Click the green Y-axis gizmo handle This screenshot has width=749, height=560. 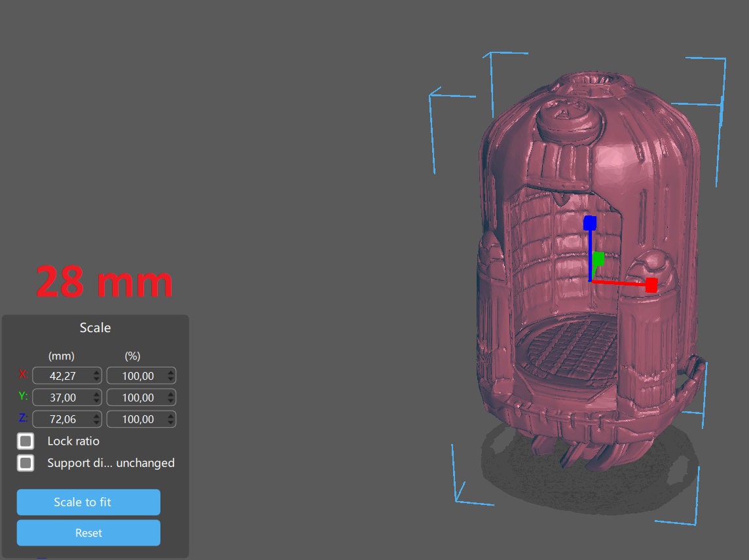(598, 257)
